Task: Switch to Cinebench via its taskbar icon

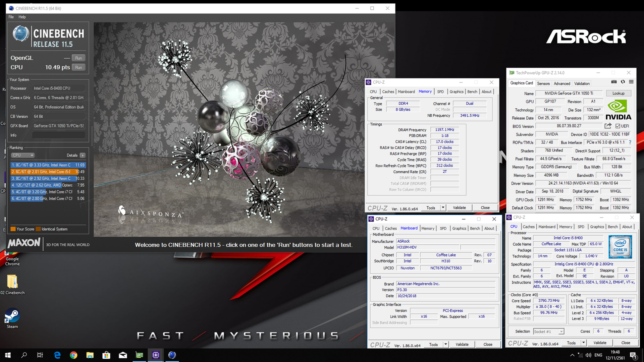Action: click(x=172, y=355)
